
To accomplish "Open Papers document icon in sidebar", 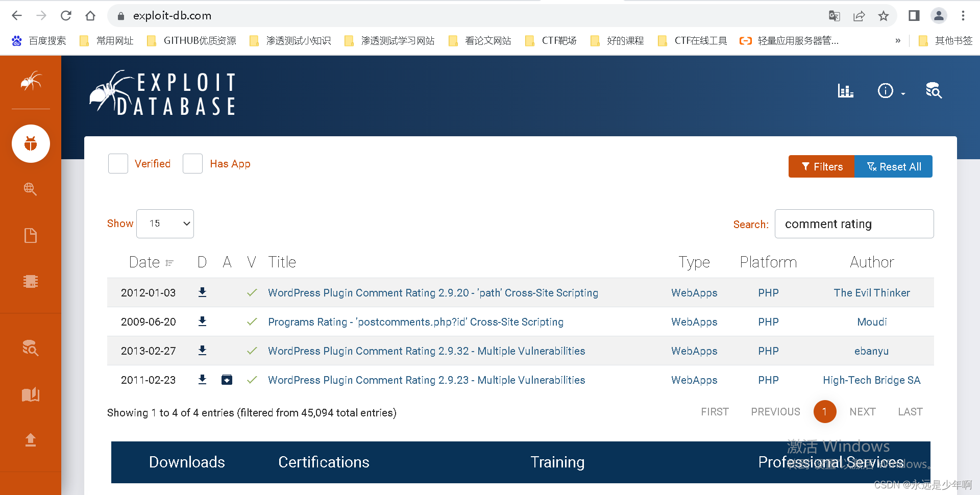I will (x=31, y=235).
